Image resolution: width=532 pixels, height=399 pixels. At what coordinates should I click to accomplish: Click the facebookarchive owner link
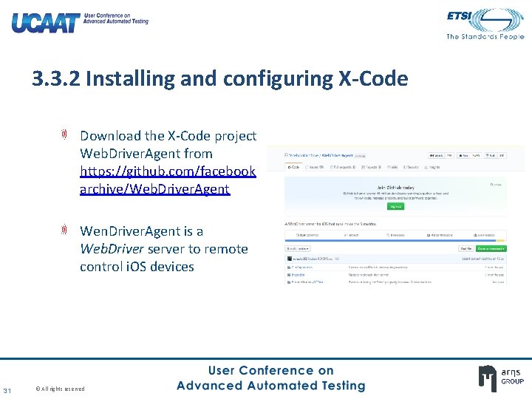pos(304,155)
